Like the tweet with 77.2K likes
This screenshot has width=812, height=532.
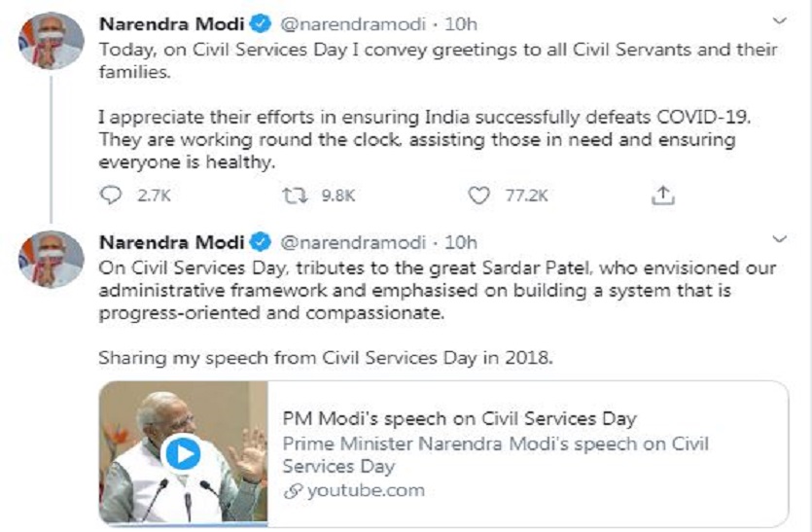pyautogui.click(x=478, y=195)
